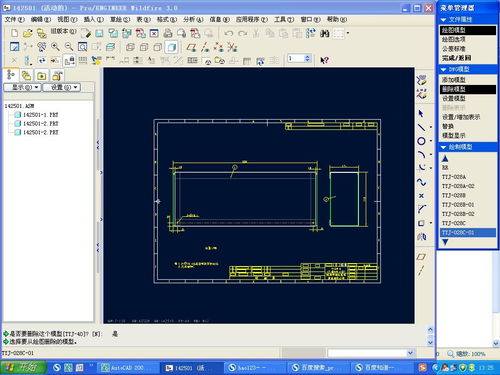The width and height of the screenshot is (500, 375).
Task: Click the Refit to screen icon
Action: tap(82, 47)
